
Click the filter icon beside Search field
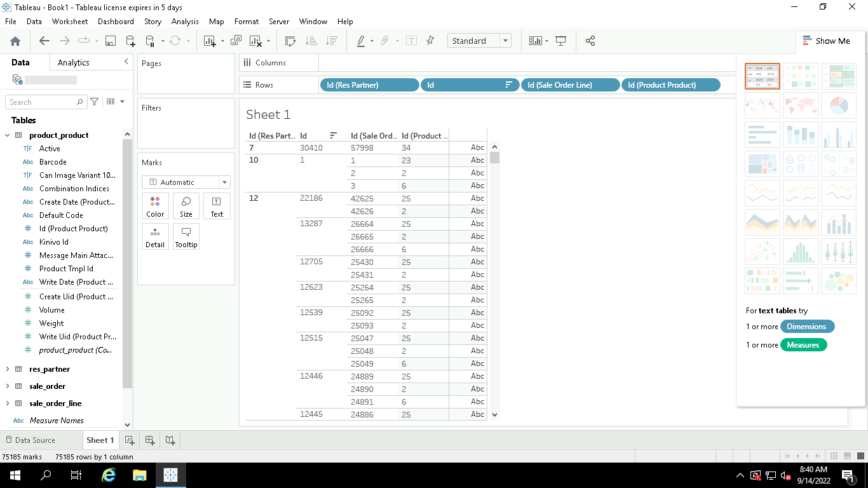(94, 102)
